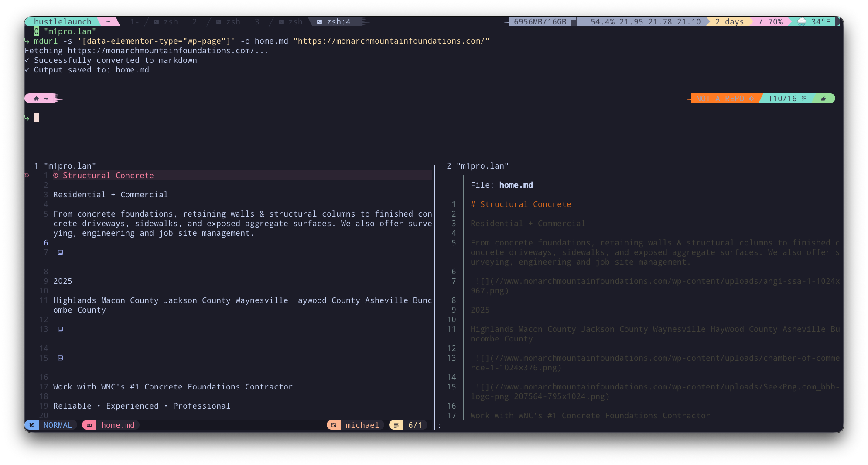Click the home icon in the shell prompt
Screen dimensions: 868x465
pos(36,99)
